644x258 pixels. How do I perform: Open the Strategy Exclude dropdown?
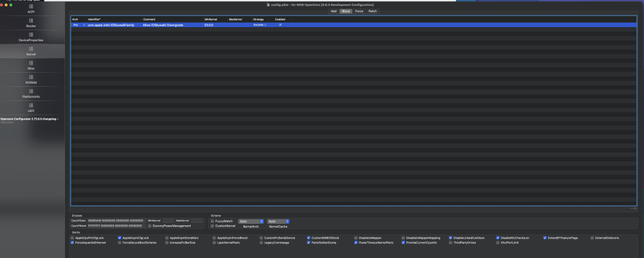(x=260, y=25)
